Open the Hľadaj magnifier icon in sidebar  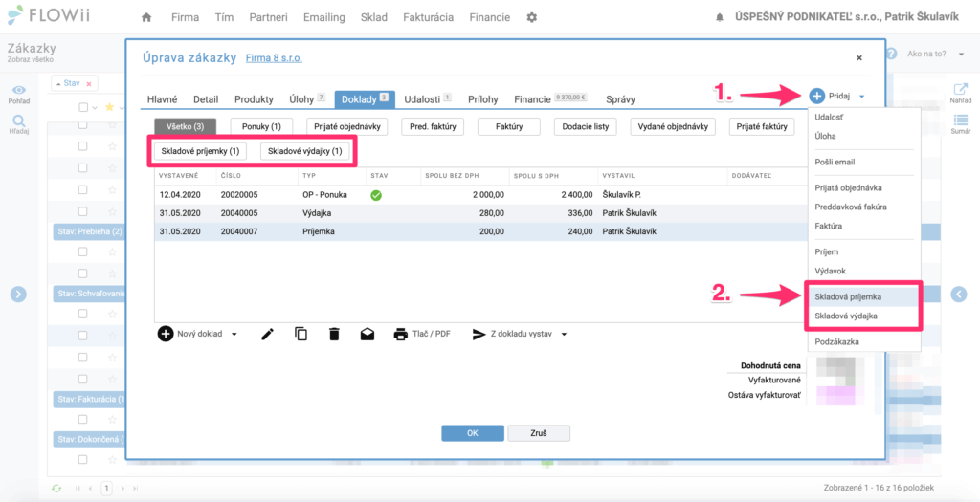[19, 121]
